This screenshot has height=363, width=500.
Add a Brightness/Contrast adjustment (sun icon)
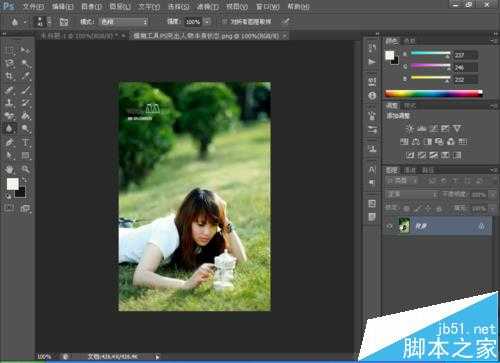410,128
